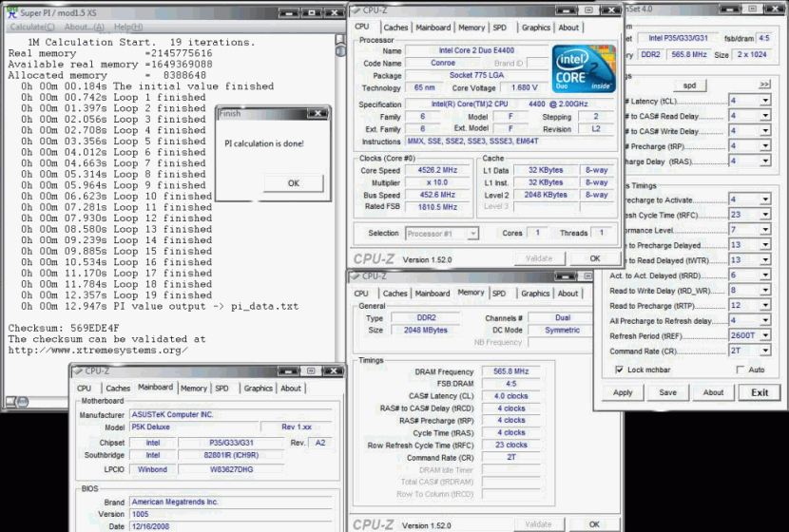Open the Command Rate (CR) dropdown in MemSet
Viewport: 789px width, 532px height.
coord(765,351)
